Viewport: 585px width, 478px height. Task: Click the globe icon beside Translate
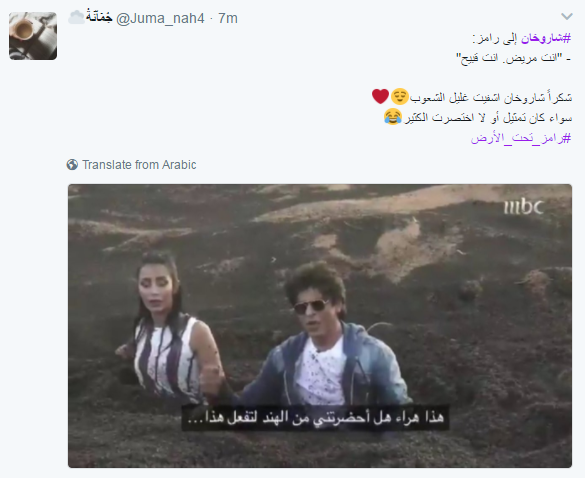pyautogui.click(x=72, y=165)
